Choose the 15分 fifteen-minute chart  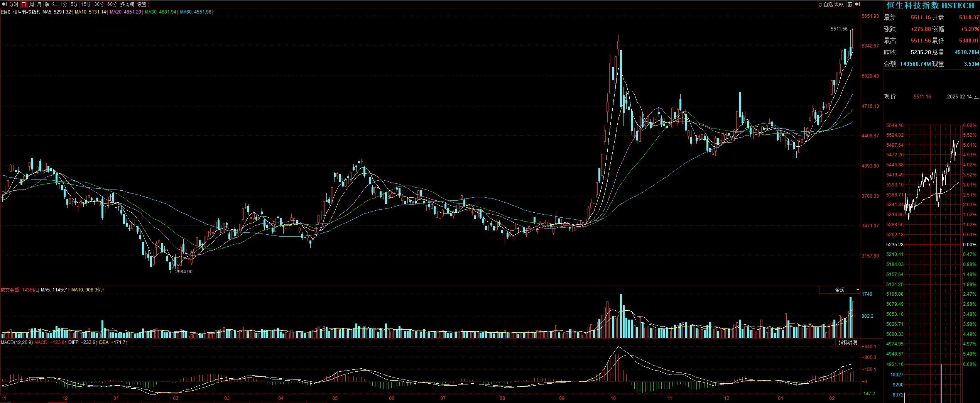86,4
